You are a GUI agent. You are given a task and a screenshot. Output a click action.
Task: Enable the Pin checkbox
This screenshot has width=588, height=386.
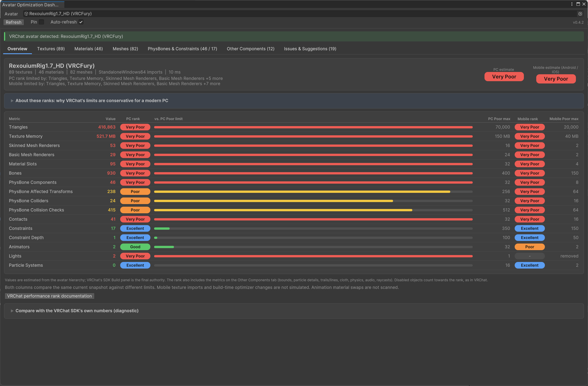(41, 22)
